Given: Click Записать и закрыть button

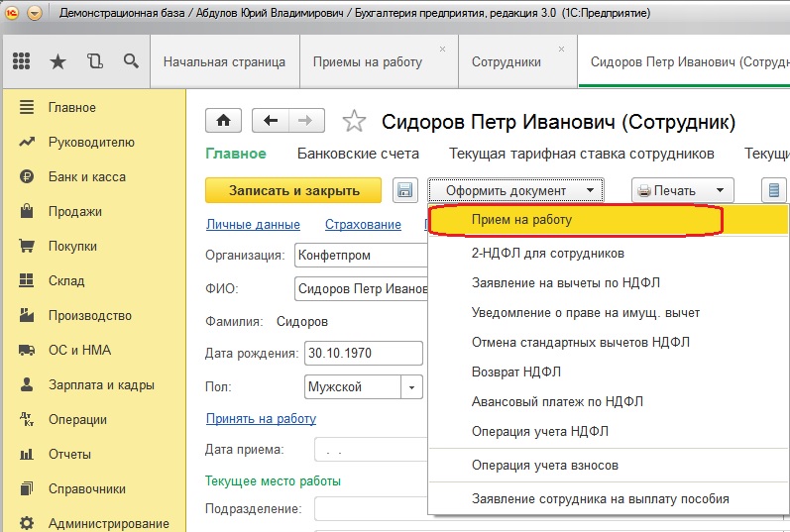Looking at the screenshot, I should pos(293,190).
